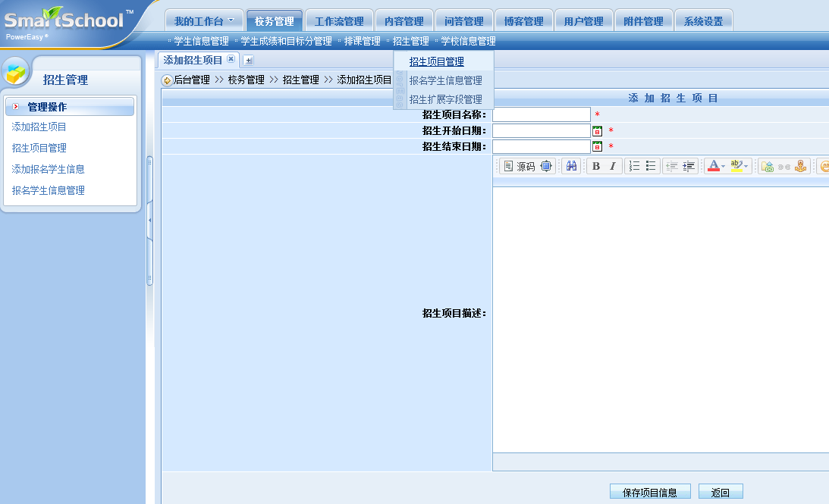
Task: Open 添加报名学生信息 sidebar link
Action: click(48, 170)
